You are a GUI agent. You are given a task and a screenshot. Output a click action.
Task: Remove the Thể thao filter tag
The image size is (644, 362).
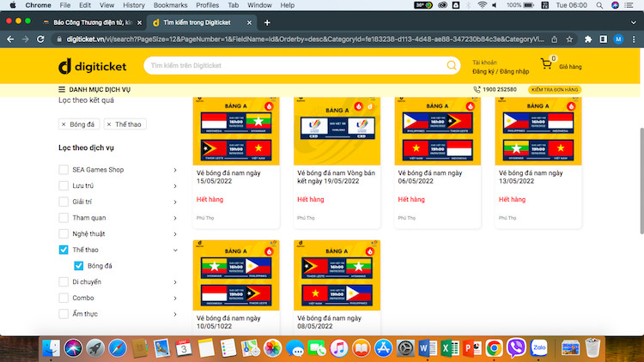[x=109, y=124]
